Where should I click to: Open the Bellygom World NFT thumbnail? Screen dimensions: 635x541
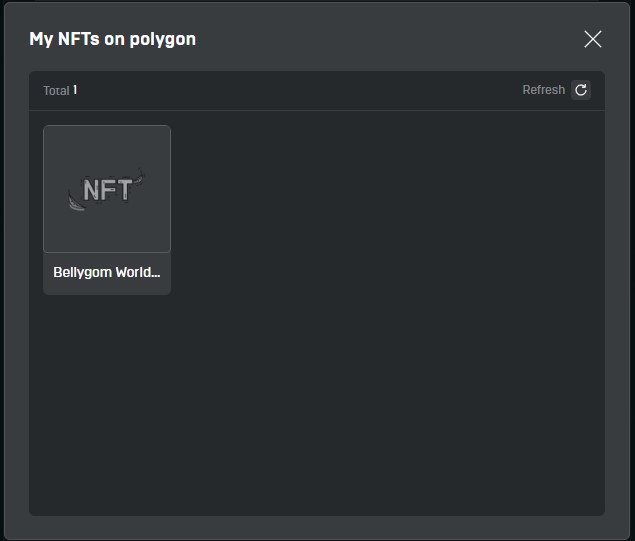coord(107,189)
